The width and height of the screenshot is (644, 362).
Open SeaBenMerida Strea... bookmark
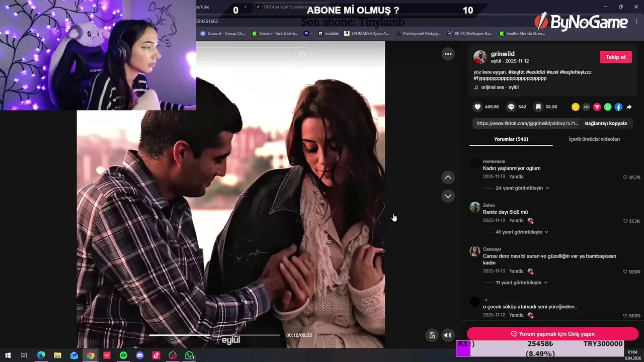click(x=522, y=34)
